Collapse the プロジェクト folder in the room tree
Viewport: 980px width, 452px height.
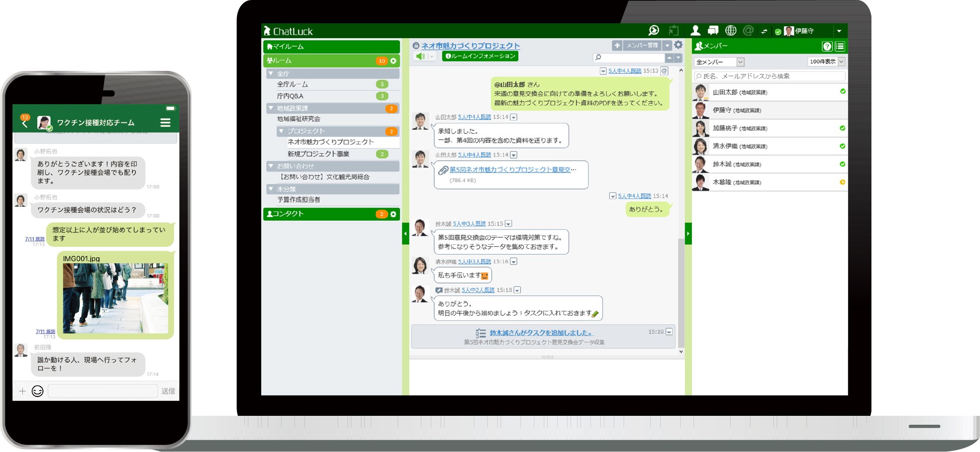[281, 131]
